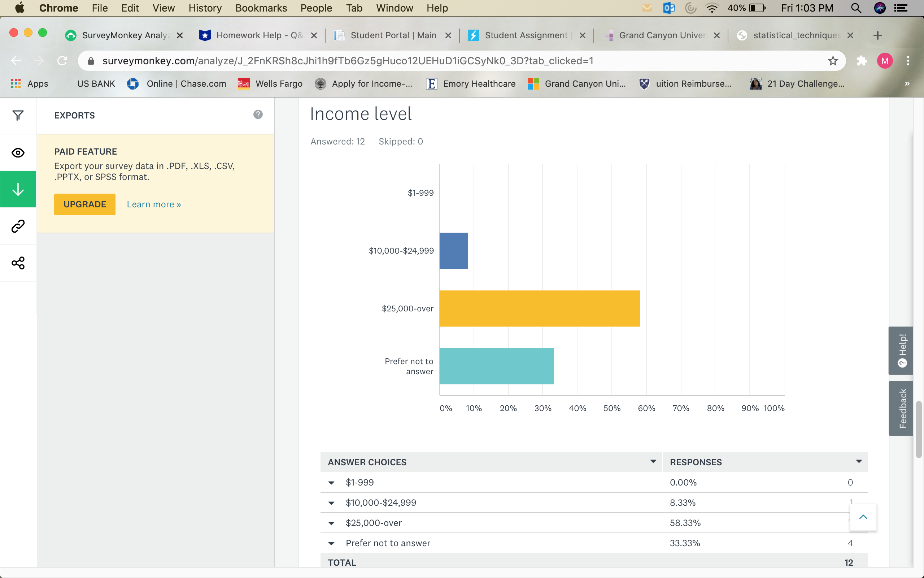The width and height of the screenshot is (924, 578).
Task: Open the Apple menu
Action: point(19,8)
